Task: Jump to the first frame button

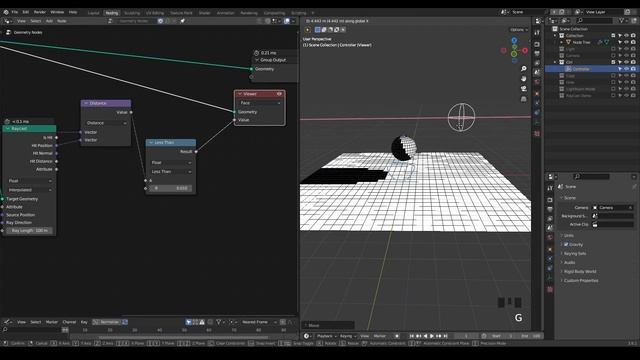Action: (x=411, y=336)
